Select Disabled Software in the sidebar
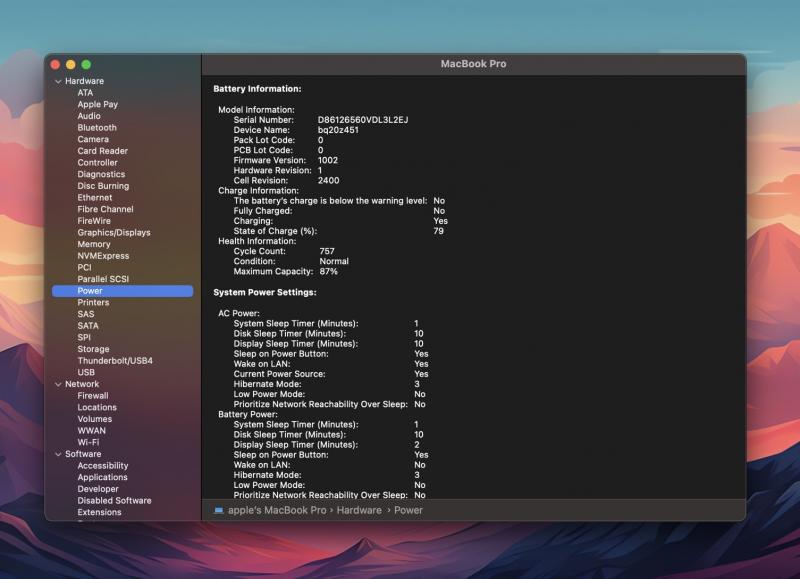This screenshot has height=579, width=800. click(114, 501)
